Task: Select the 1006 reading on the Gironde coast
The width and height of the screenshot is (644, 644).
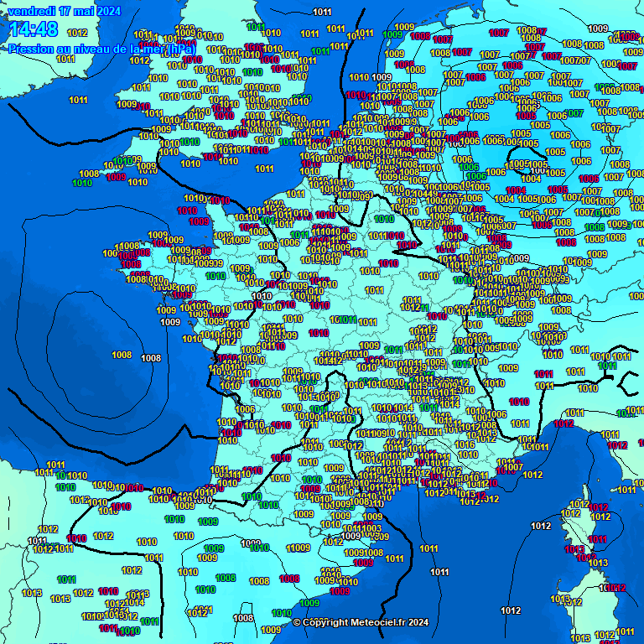Action: [x=245, y=409]
